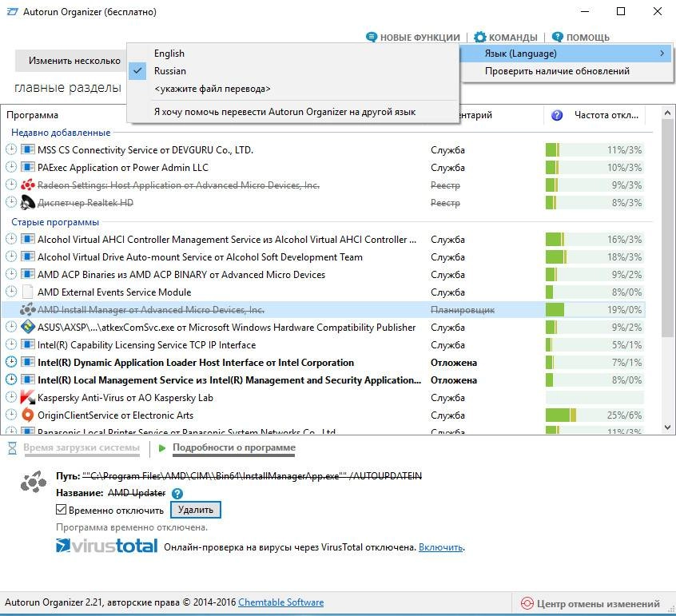Select the Kaspersky Anti-Virus от AO Kaspersky Lab row

click(324, 397)
